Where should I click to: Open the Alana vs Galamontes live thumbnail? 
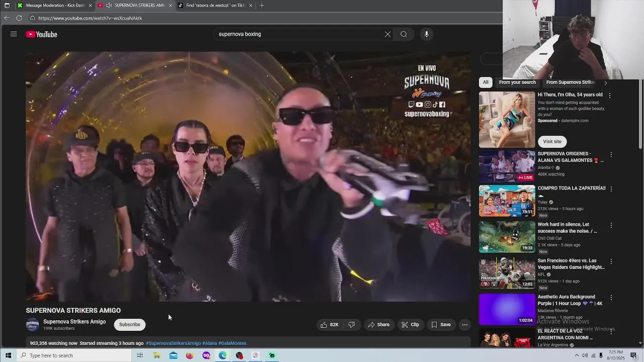click(507, 166)
